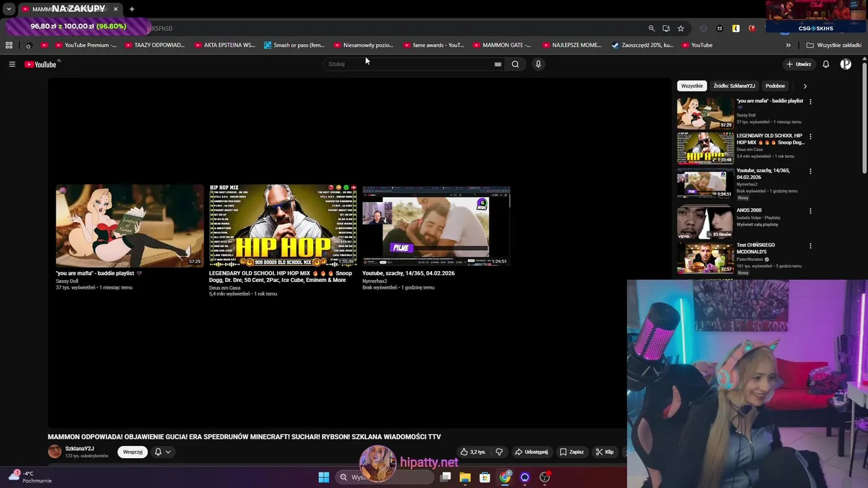Click the Klip clip button
The height and width of the screenshot is (488, 868).
605,452
